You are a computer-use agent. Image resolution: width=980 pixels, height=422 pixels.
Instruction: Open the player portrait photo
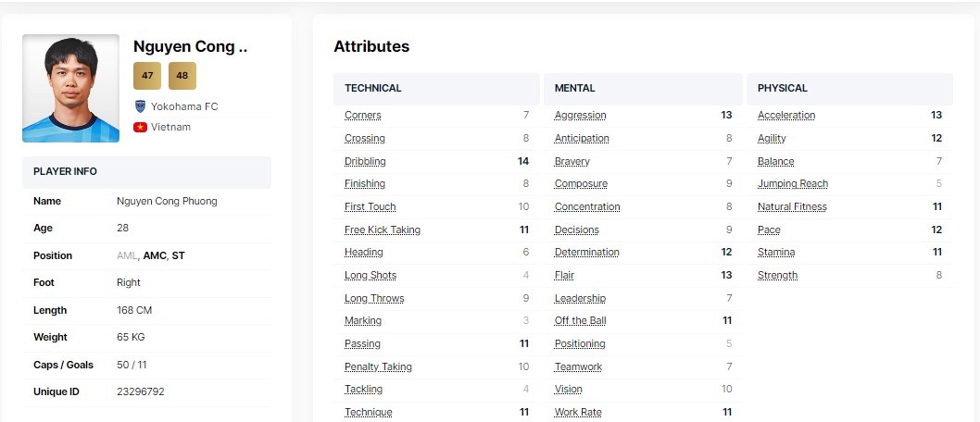[70, 88]
